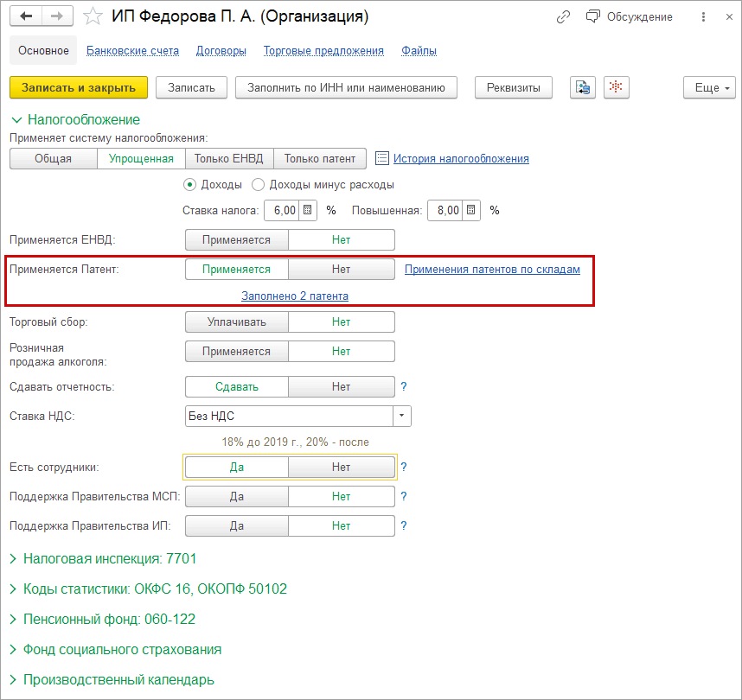This screenshot has height=700, width=742.
Task: Open calculator for Ставка налога field
Action: [308, 210]
